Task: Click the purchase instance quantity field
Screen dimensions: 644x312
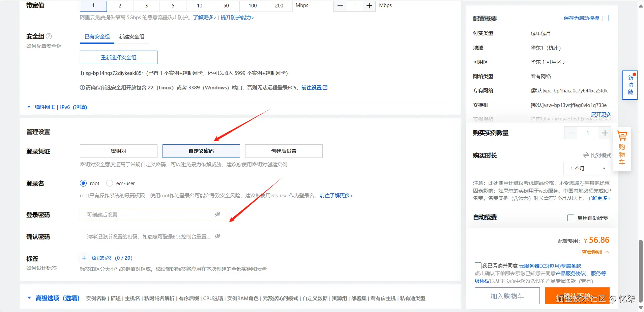Action: tap(588, 133)
